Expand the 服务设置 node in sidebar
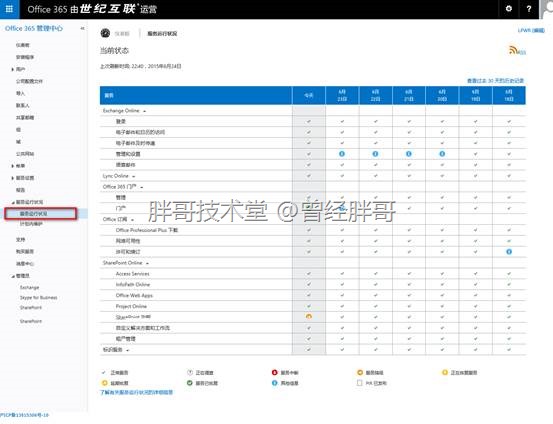 pos(12,178)
